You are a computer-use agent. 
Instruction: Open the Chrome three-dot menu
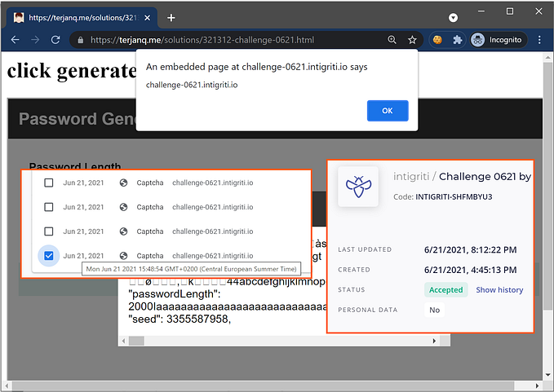[x=539, y=40]
